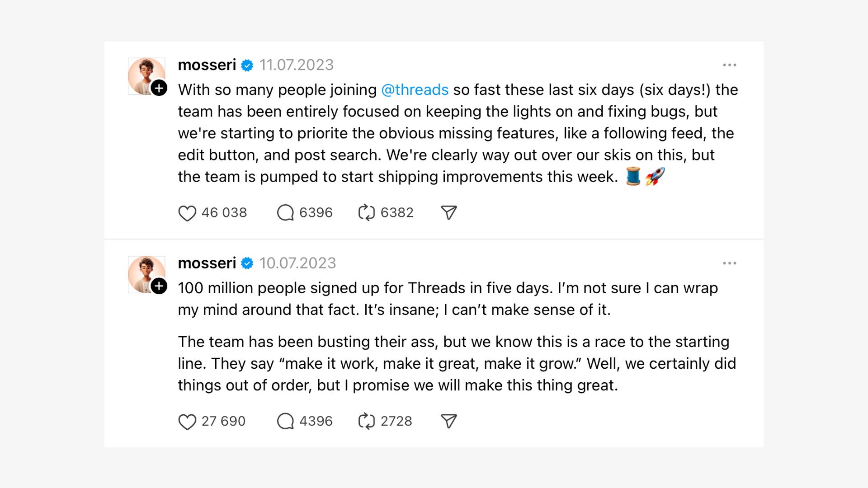Share the 11.07.2023 post via the send icon
868x488 pixels.
click(448, 213)
